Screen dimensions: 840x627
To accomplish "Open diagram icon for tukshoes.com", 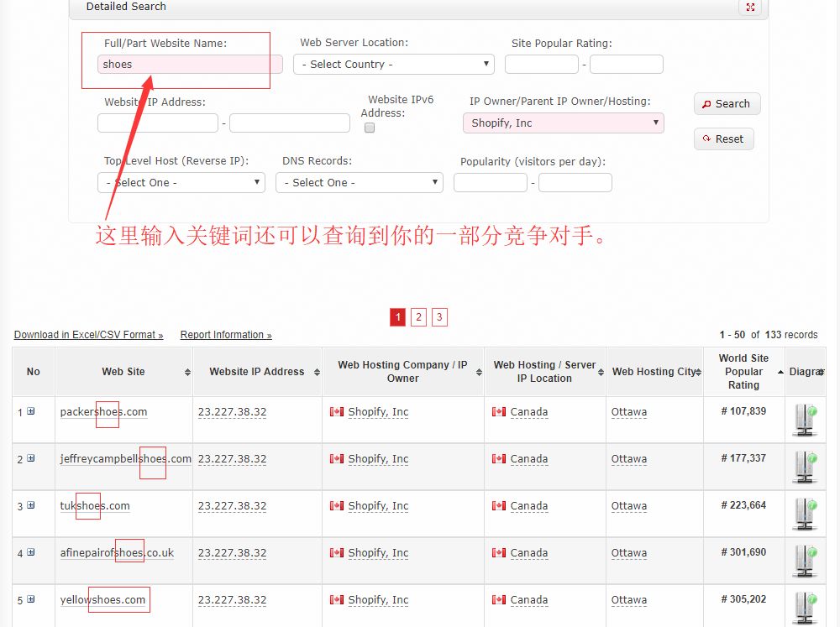I will tap(805, 514).
